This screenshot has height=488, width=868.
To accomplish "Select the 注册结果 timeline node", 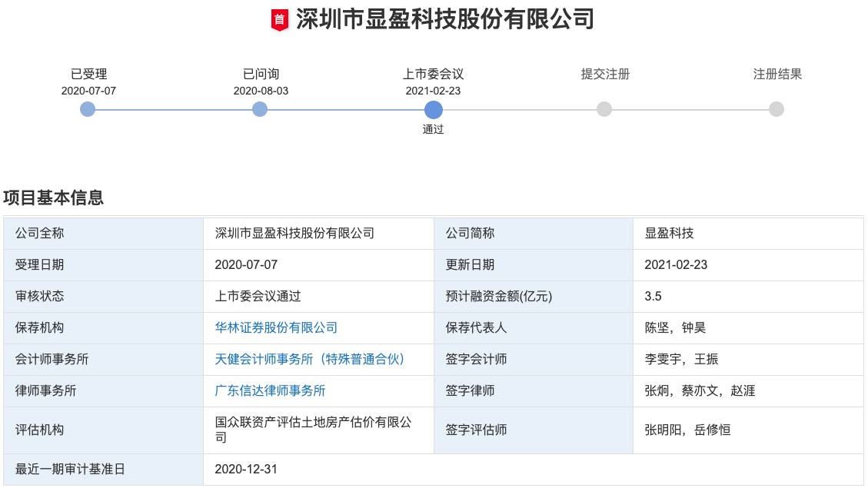I will [777, 110].
